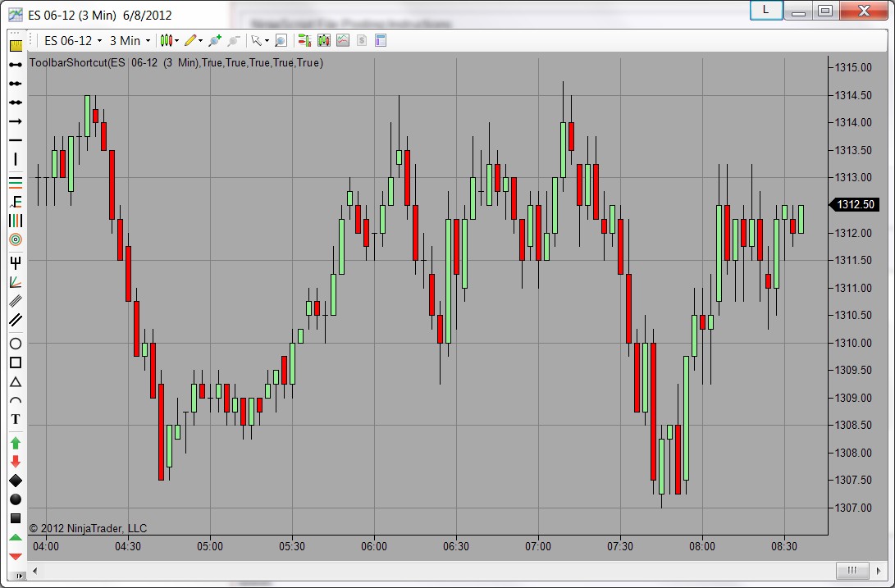
Task: Expand the drawing toolbar overflow arrow
Action: tap(19, 576)
